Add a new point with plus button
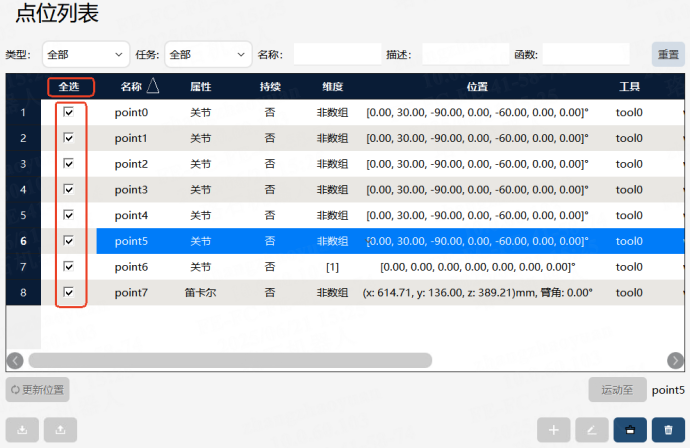The width and height of the screenshot is (690, 448). coord(554,430)
